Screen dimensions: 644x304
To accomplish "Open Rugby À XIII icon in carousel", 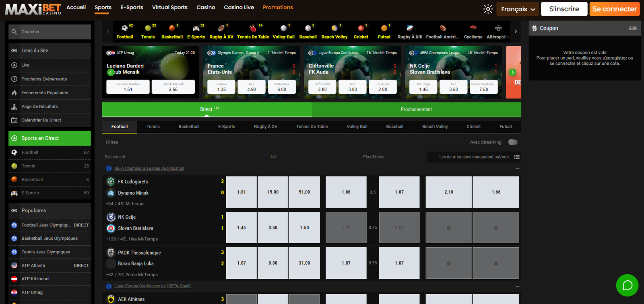I will 410,28.
